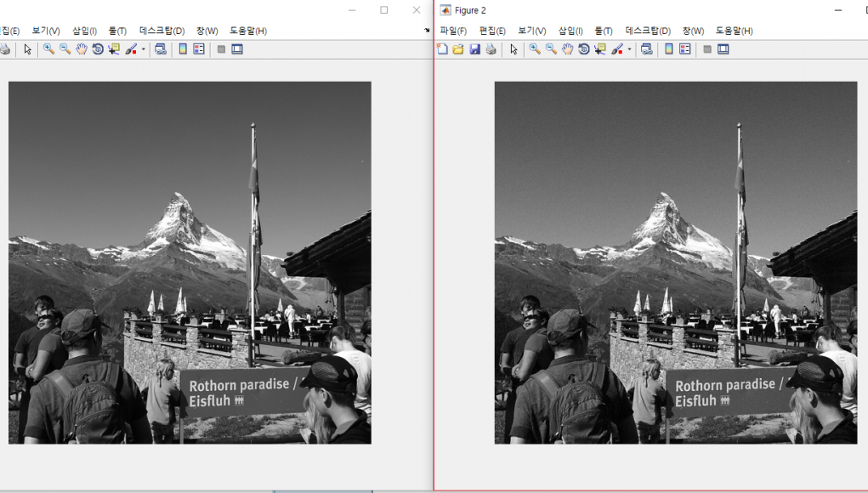Close the left figure window
Image resolution: width=868 pixels, height=493 pixels.
point(417,10)
